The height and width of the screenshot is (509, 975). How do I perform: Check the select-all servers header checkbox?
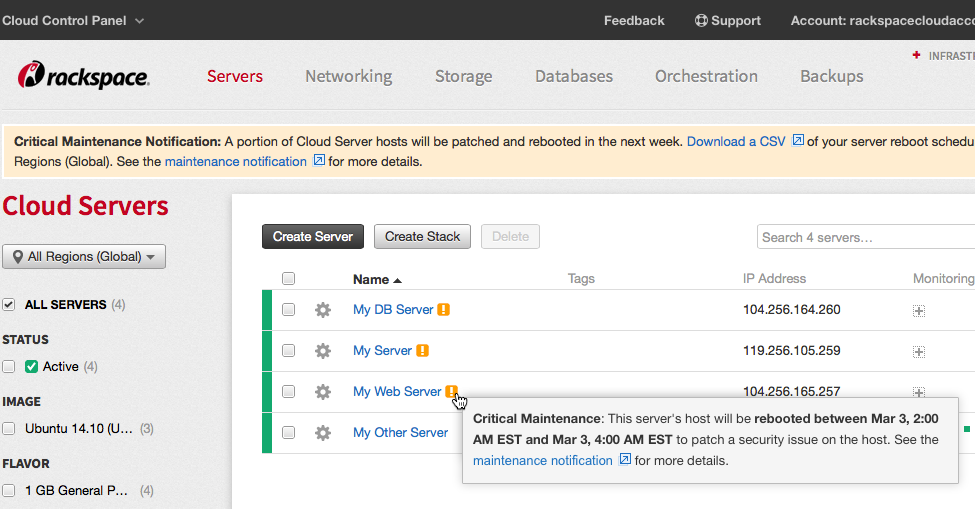coord(288,279)
